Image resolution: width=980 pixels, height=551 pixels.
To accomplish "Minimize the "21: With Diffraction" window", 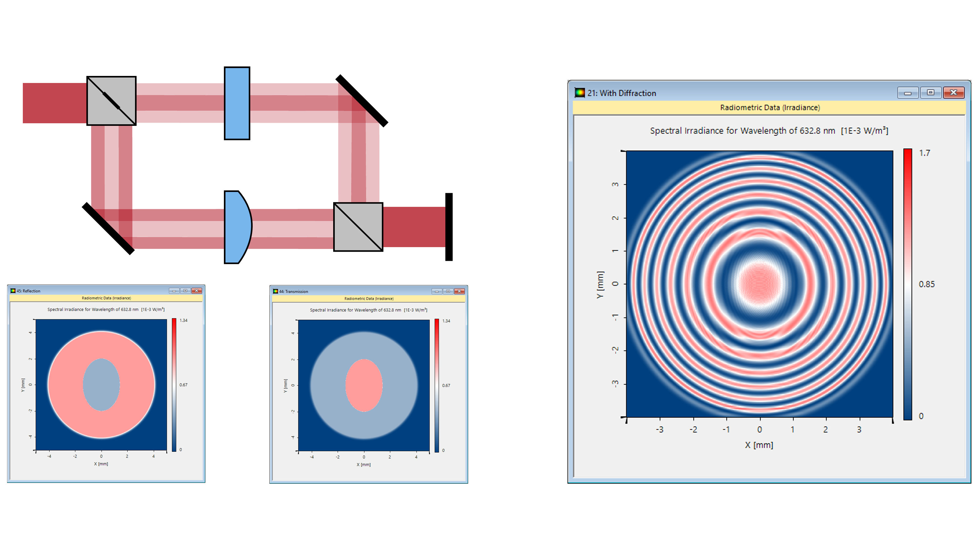I will (x=908, y=92).
